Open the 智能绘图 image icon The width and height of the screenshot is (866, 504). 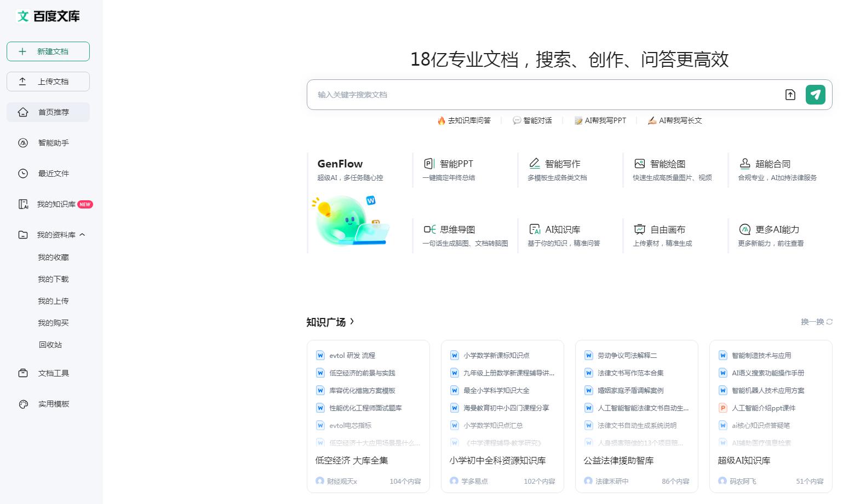coord(639,164)
